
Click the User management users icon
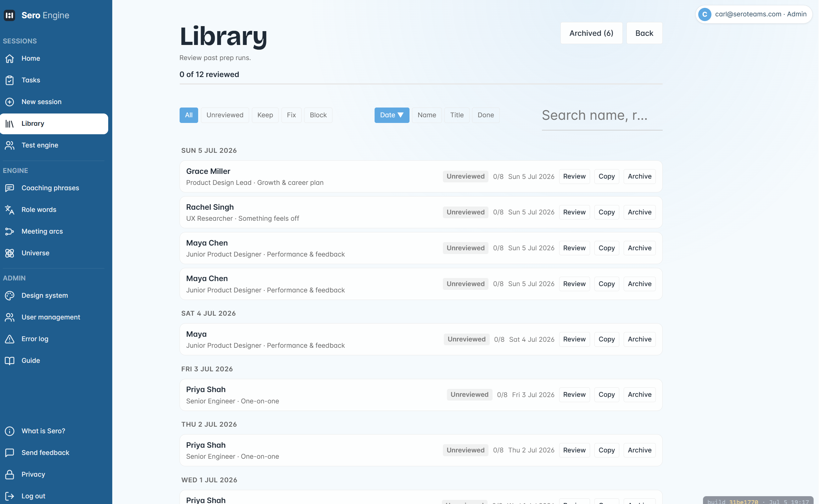[x=10, y=317]
